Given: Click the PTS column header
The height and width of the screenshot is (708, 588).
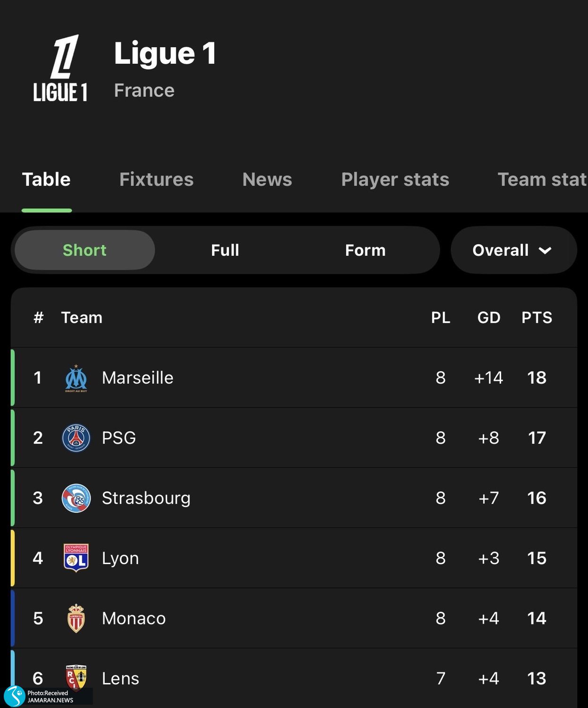Looking at the screenshot, I should tap(537, 318).
